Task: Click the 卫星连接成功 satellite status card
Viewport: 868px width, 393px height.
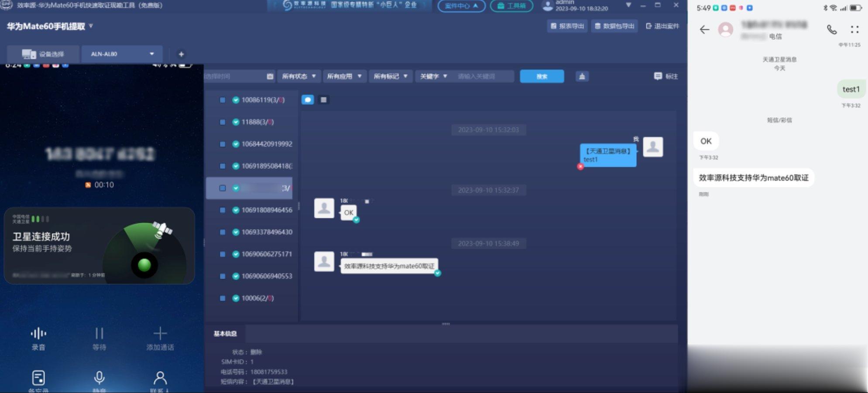Action: tap(99, 246)
